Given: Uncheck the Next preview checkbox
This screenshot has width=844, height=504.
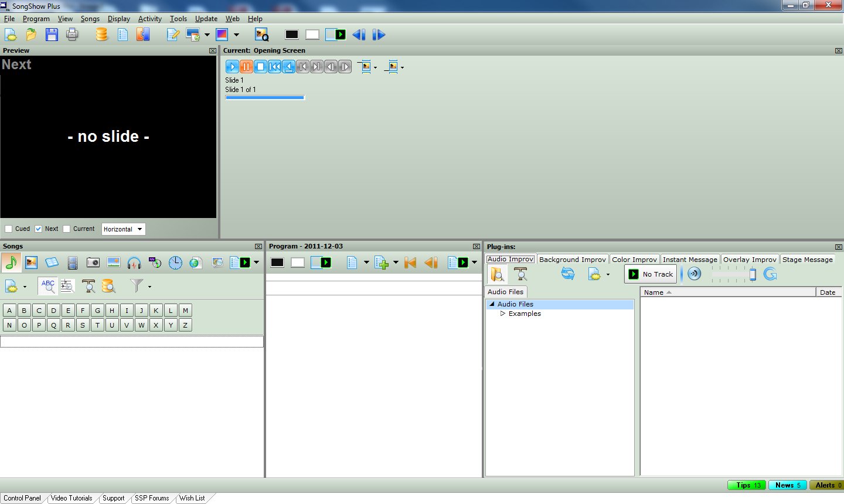Looking at the screenshot, I should click(x=38, y=229).
